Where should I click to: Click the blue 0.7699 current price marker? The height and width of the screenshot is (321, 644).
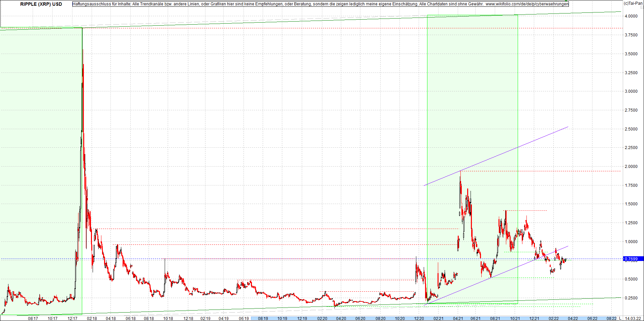(x=633, y=259)
